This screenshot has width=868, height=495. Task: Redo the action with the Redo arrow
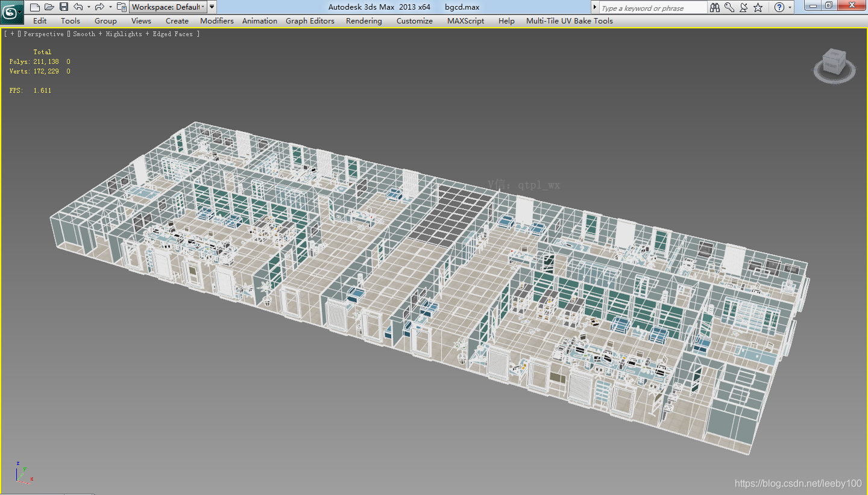[x=99, y=7]
